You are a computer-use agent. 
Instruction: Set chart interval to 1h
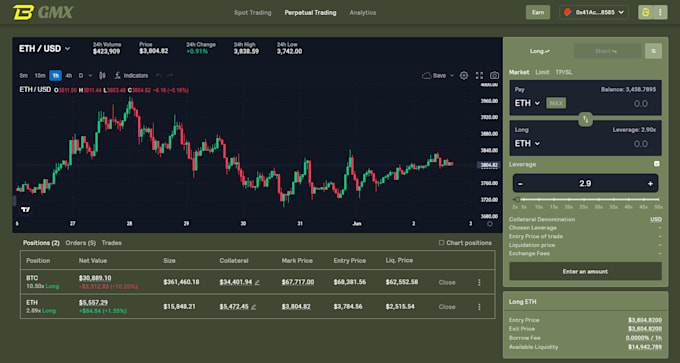[56, 75]
